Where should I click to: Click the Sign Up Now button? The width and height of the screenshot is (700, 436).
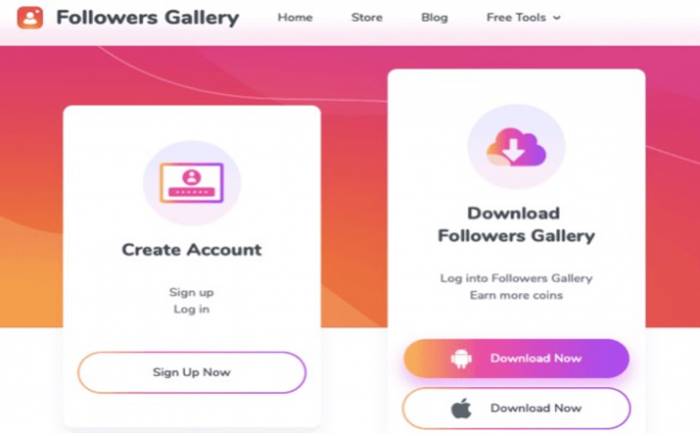192,372
